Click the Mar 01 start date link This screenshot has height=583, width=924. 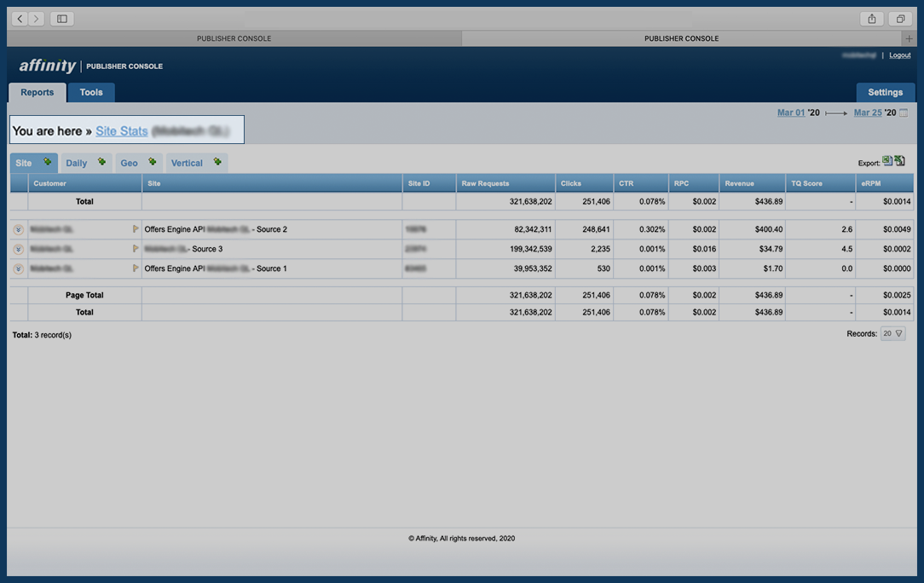point(790,113)
